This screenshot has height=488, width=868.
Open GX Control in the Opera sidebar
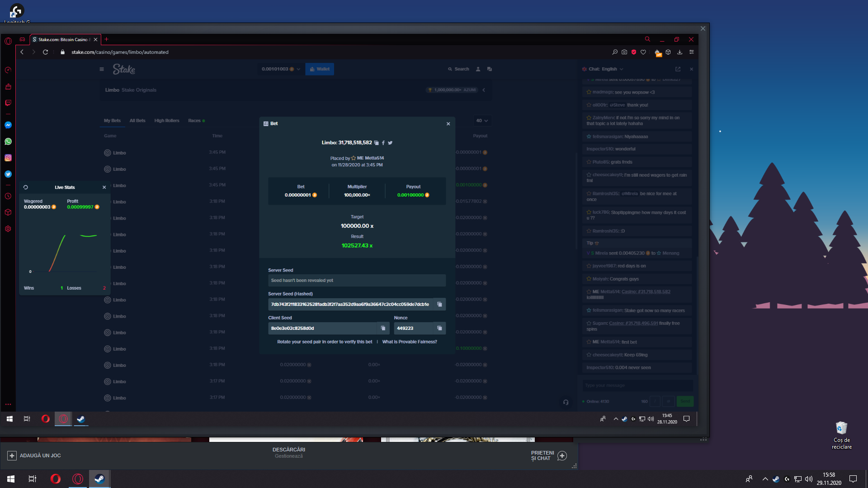point(8,70)
